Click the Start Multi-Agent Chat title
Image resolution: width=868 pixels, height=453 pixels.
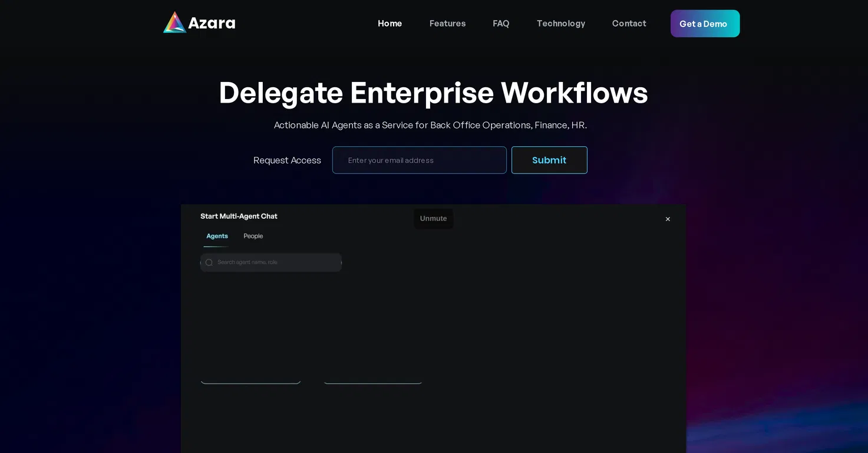[x=239, y=216]
